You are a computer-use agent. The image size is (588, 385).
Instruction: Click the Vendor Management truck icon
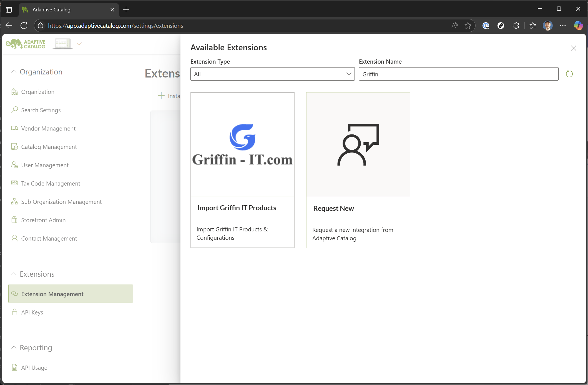[14, 128]
